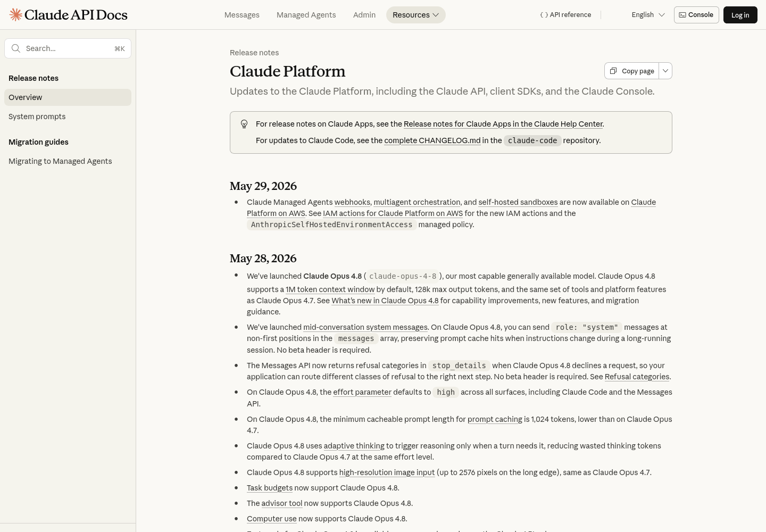Open the multiagent orchestration link

pos(417,202)
